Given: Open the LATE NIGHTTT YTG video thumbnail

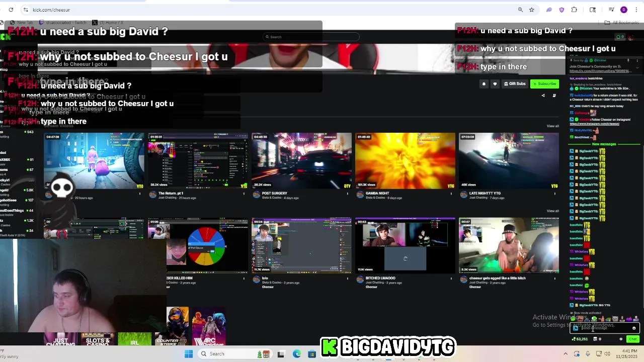Looking at the screenshot, I should tap(509, 161).
